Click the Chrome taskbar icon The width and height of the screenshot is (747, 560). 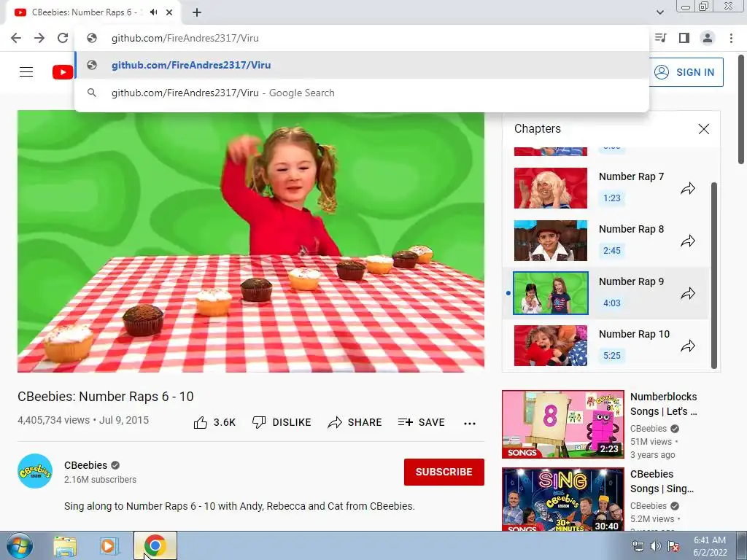click(155, 545)
